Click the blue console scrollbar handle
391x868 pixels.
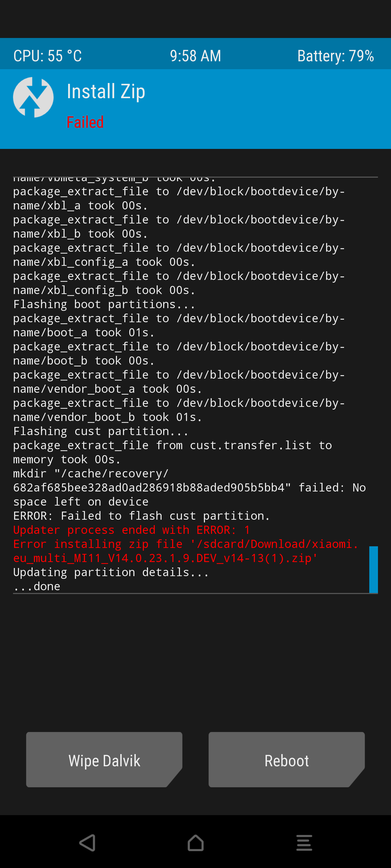pyautogui.click(x=373, y=569)
